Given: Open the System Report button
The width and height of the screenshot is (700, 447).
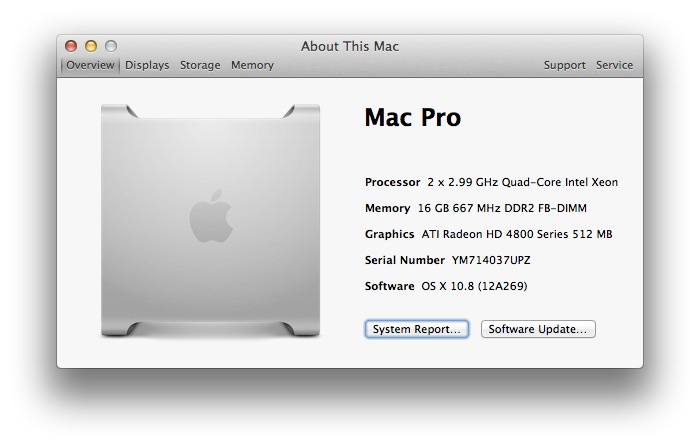Looking at the screenshot, I should [x=417, y=329].
